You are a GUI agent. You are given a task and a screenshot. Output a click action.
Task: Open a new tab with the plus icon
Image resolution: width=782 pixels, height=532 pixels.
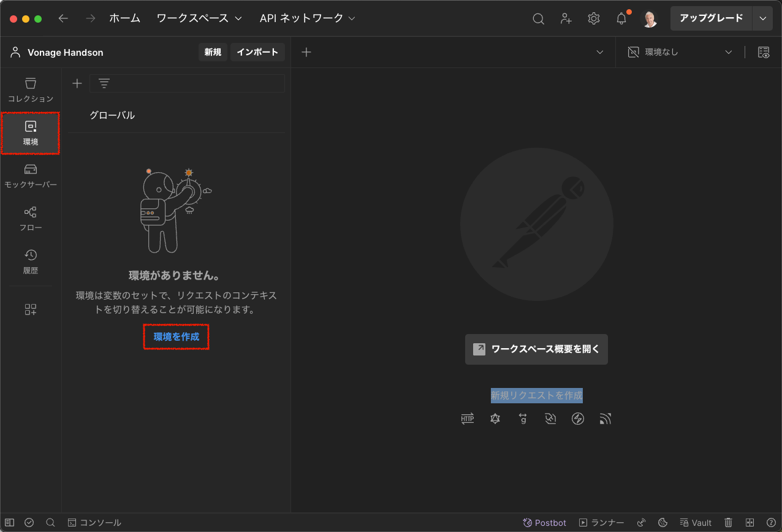(306, 52)
